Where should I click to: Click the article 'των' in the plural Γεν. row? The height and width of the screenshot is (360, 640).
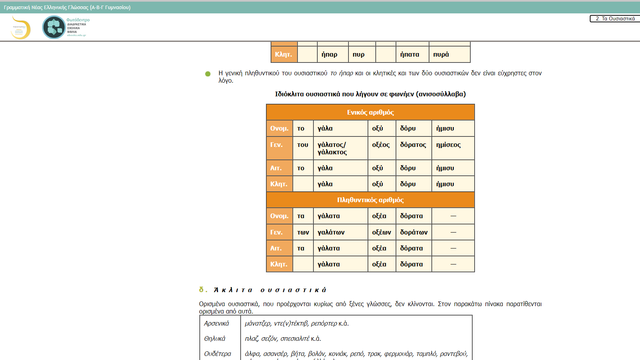(x=303, y=232)
